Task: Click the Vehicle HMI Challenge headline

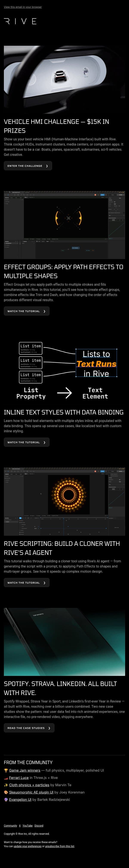Action: pos(56,126)
